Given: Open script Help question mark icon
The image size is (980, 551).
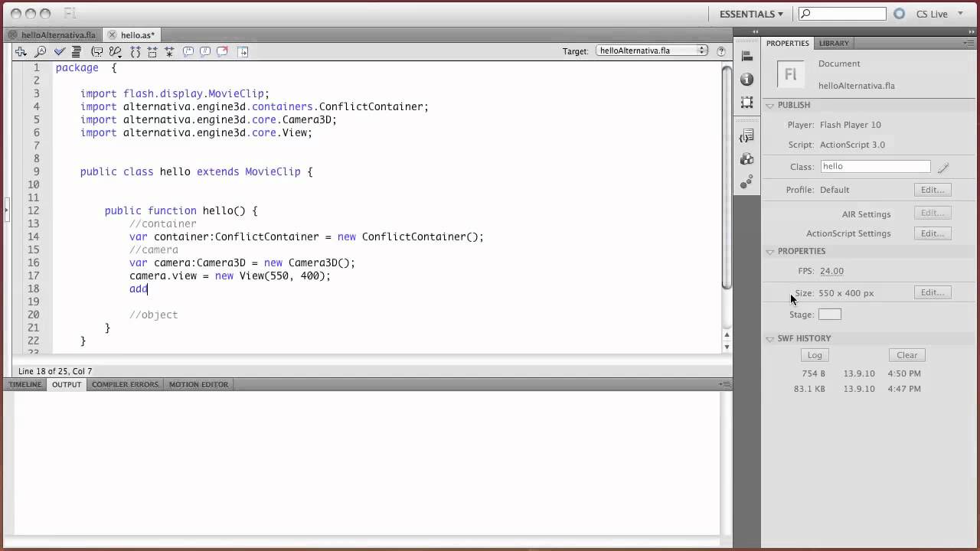Looking at the screenshot, I should click(x=721, y=51).
